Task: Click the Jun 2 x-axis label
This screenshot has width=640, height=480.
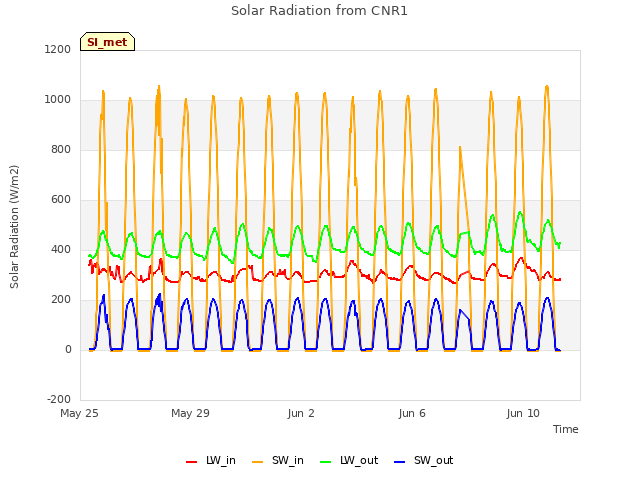Action: [301, 413]
